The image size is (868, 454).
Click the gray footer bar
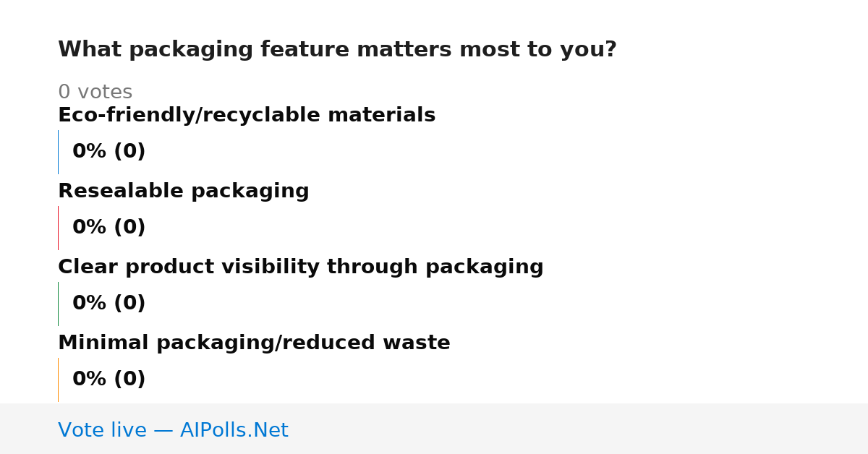point(434,429)
